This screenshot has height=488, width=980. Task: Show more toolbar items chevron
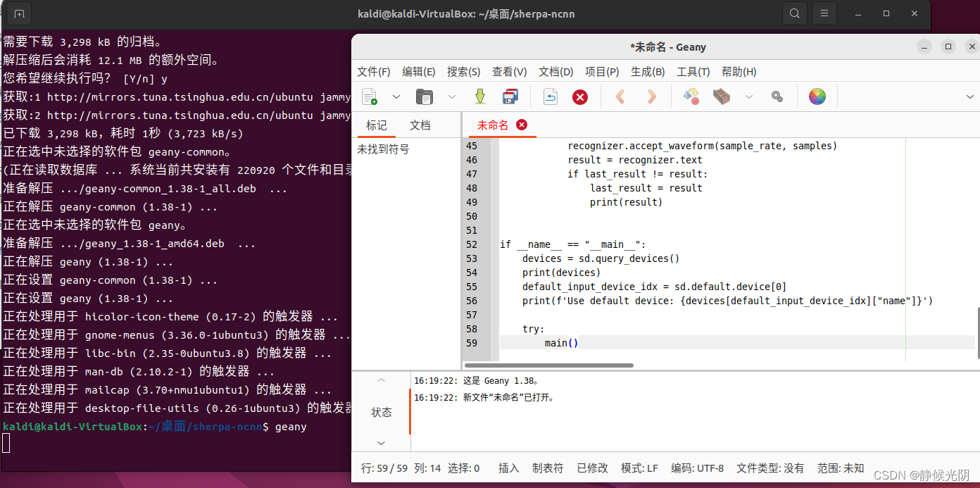point(969,96)
